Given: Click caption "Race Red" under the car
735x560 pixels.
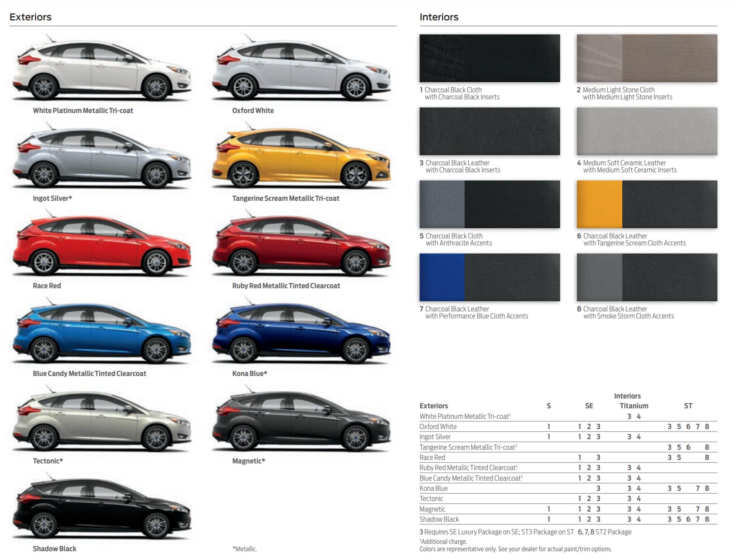Looking at the screenshot, I should [x=47, y=286].
